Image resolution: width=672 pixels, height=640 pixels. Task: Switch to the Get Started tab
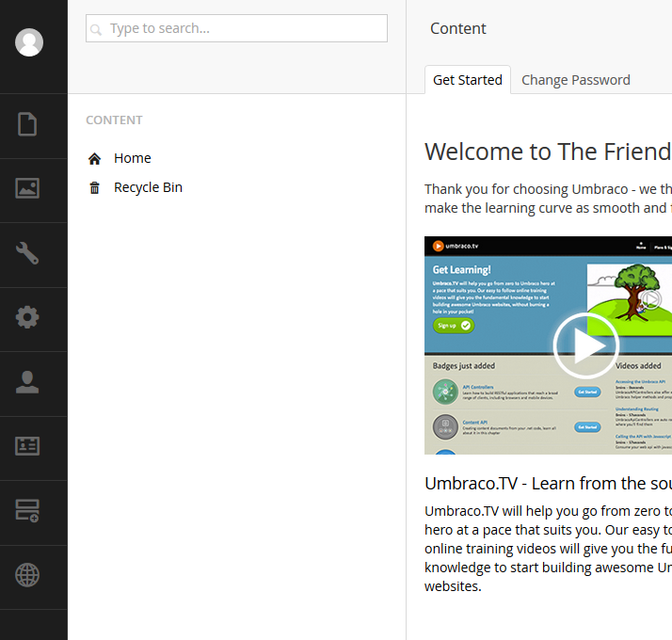click(x=468, y=80)
